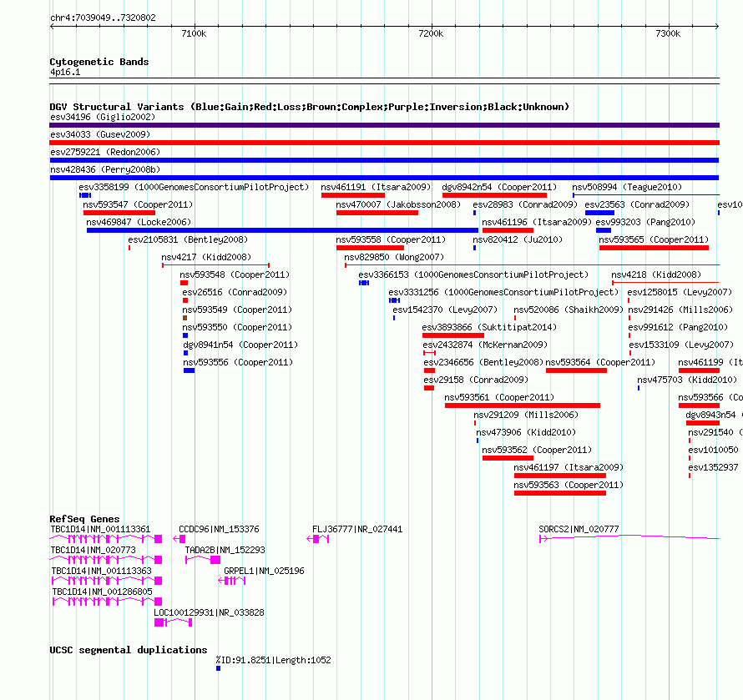Screen dimensions: 743x700
Task: Open nsv461197 (Itsara2009) variant
Action: pyautogui.click(x=560, y=476)
